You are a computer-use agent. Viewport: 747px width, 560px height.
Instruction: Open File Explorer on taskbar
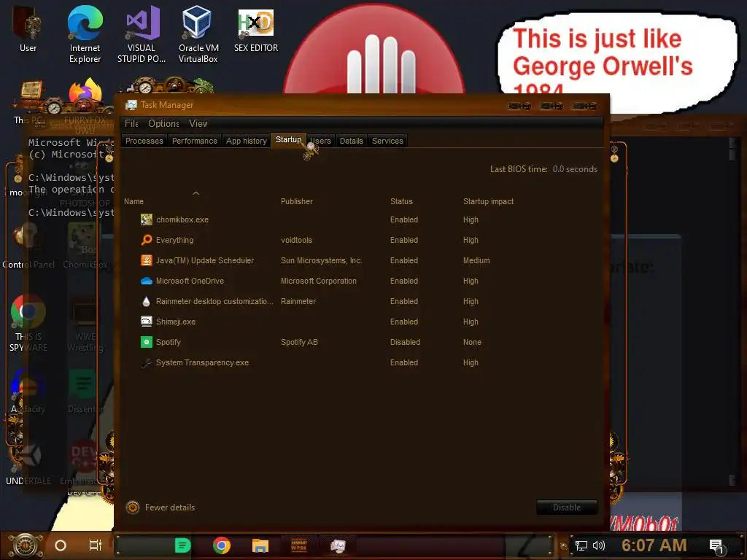(x=260, y=545)
